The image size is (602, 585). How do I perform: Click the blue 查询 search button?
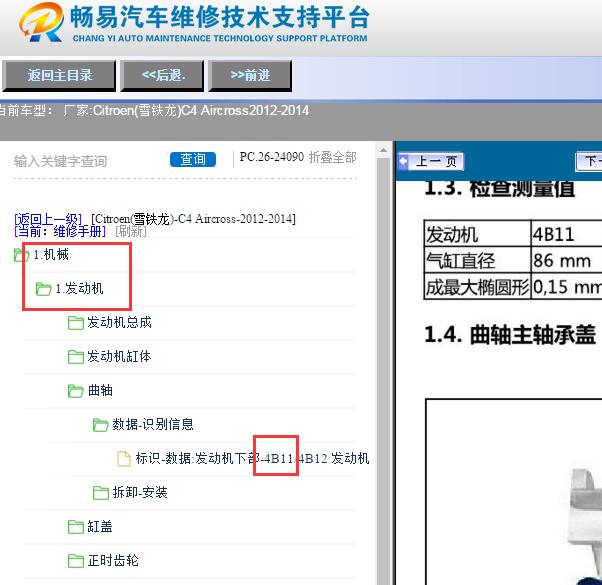(x=193, y=159)
